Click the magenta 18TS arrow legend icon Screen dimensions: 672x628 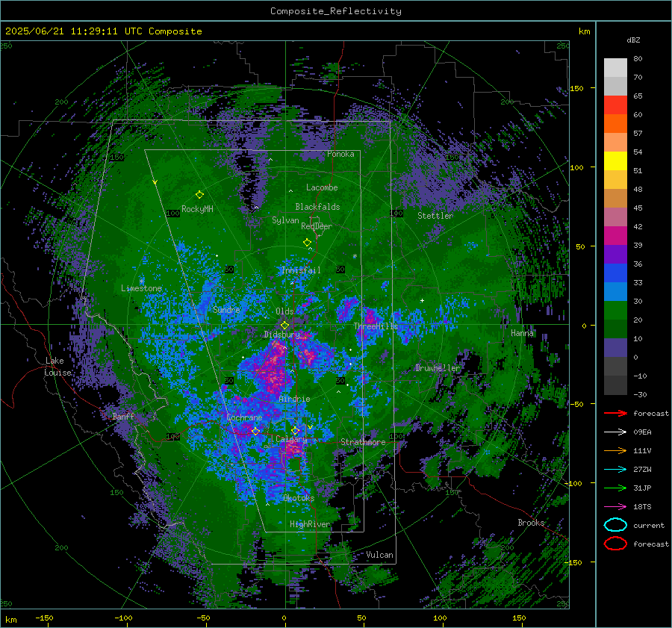pos(615,507)
